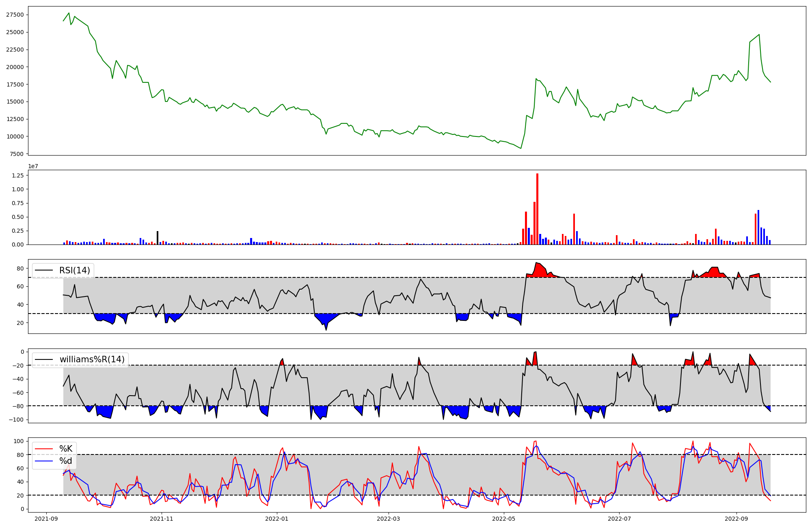Click the RSI(14) legend label
The width and height of the screenshot is (812, 528).
point(75,270)
